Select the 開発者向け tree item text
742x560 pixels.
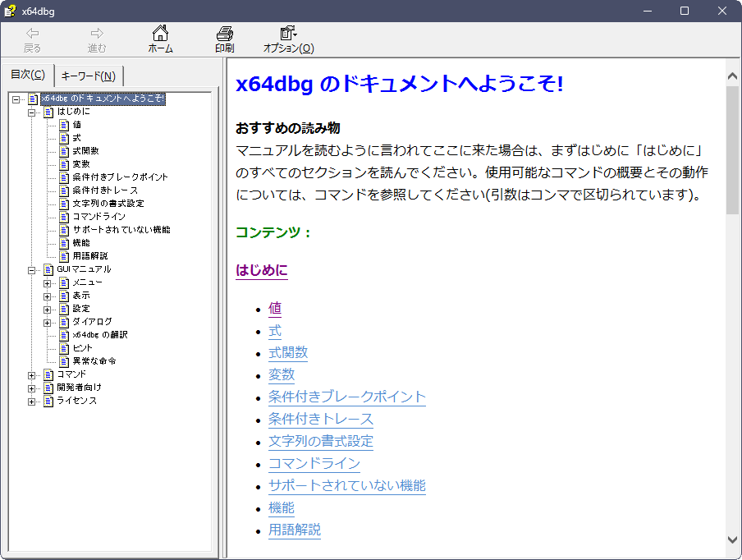click(x=79, y=388)
